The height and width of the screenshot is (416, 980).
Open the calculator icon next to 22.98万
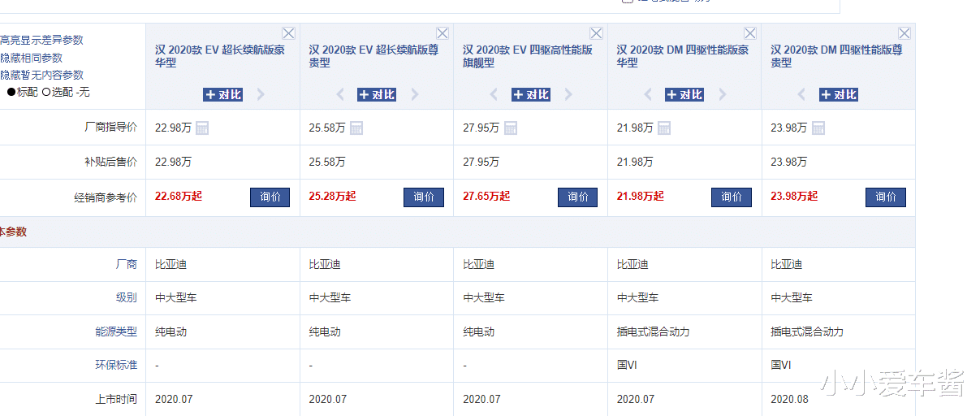click(x=202, y=128)
